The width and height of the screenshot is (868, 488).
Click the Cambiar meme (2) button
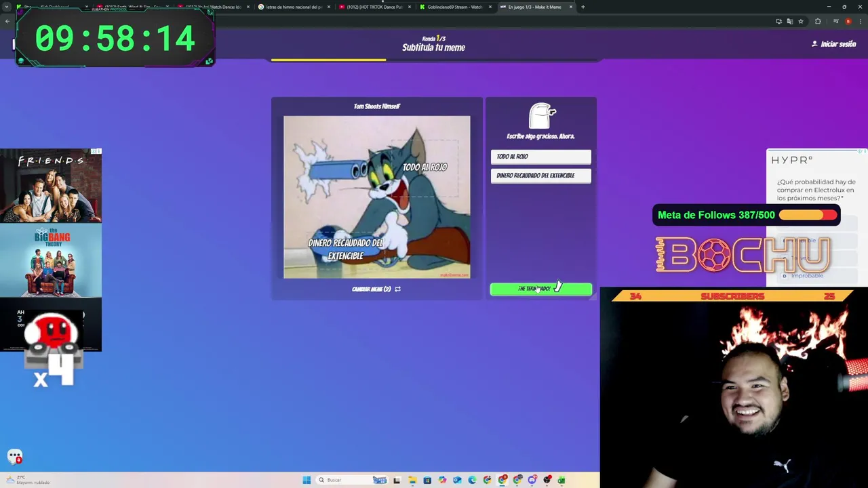tap(376, 289)
